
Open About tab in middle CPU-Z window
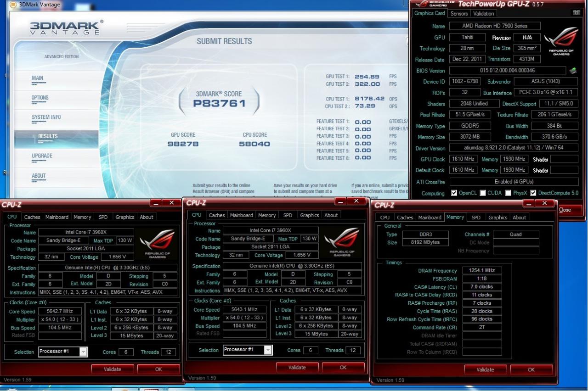(x=331, y=215)
